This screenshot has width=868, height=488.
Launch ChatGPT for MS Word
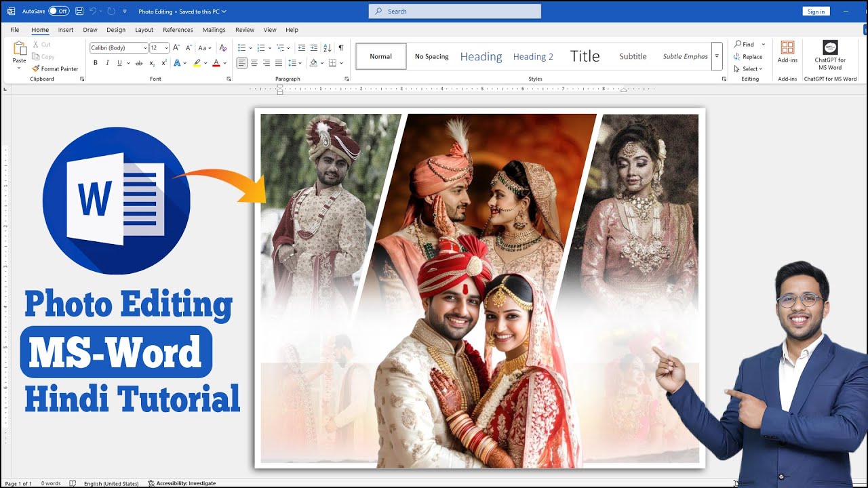(x=830, y=56)
